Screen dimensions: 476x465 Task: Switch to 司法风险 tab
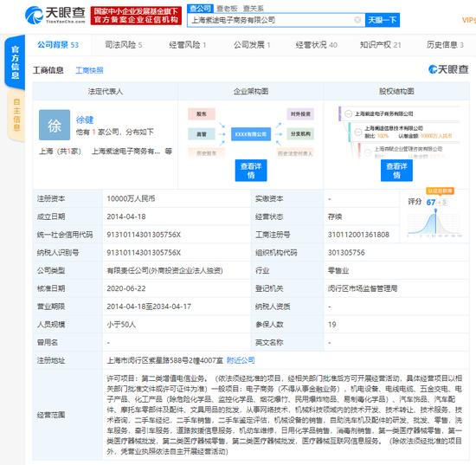tap(123, 45)
